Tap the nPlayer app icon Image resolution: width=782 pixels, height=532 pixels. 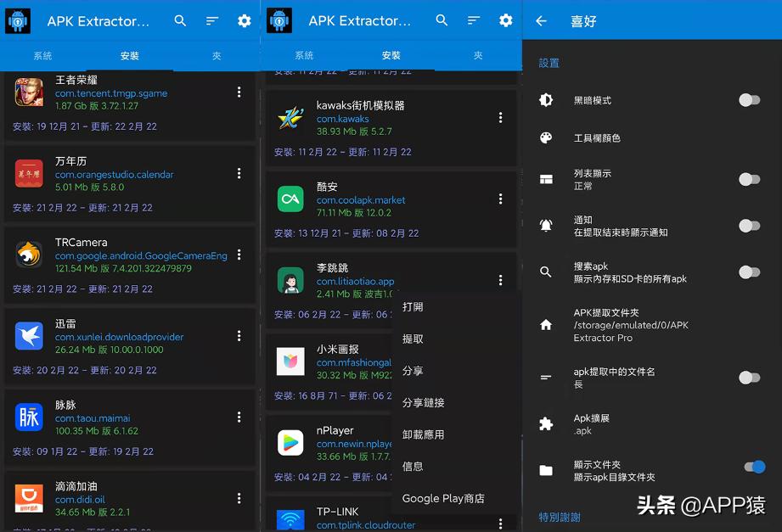(290, 442)
